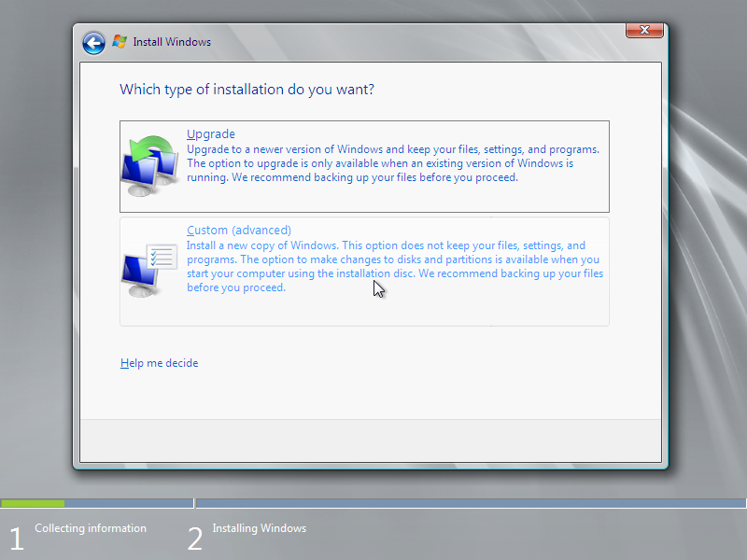Viewport: 747px width, 560px height.
Task: Select the Custom (advanced) installation option
Action: tap(364, 266)
